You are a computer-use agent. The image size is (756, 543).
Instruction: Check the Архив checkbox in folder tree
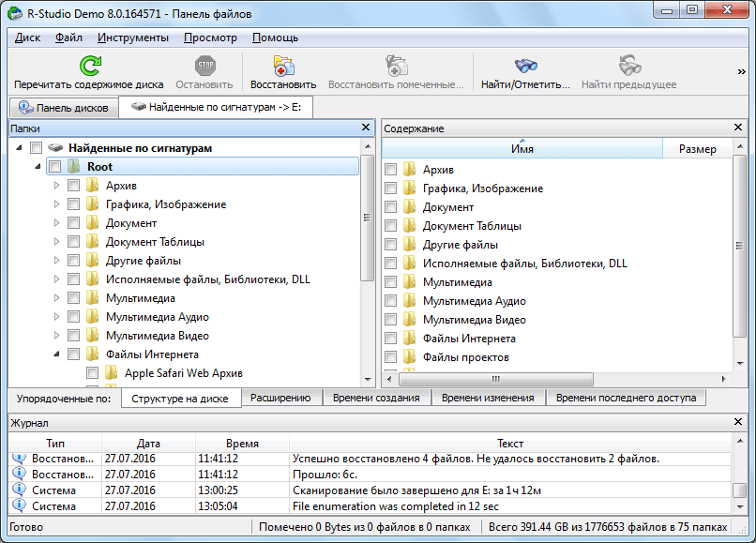pos(74,186)
